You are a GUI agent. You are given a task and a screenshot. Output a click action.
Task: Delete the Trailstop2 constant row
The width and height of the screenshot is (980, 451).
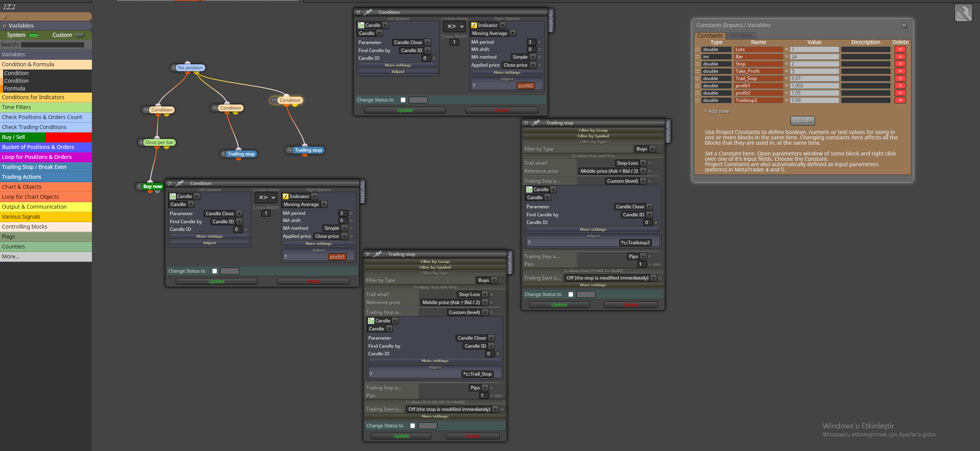pos(900,100)
